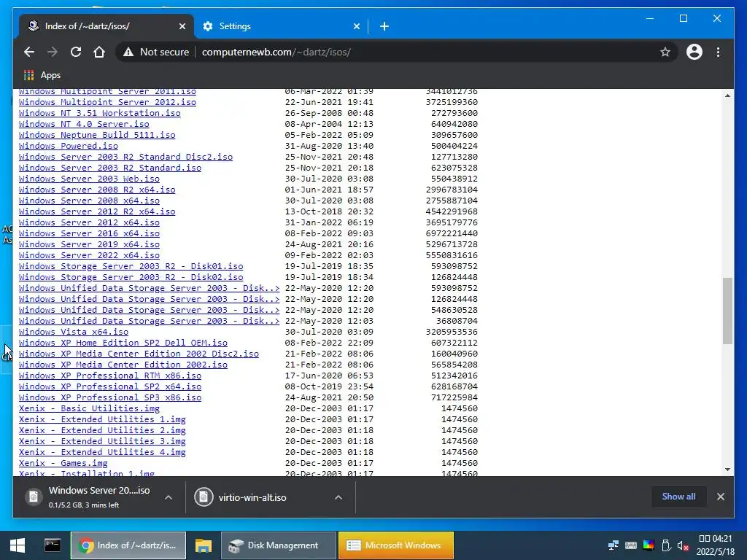The height and width of the screenshot is (560, 747).
Task: Download Windows XP Professional SP3 x86.iso
Action: (x=110, y=398)
